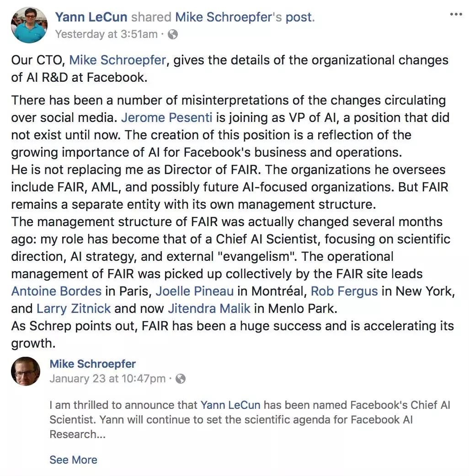
Task: Visit Jerome Pesenti's profile link
Action: (166, 117)
